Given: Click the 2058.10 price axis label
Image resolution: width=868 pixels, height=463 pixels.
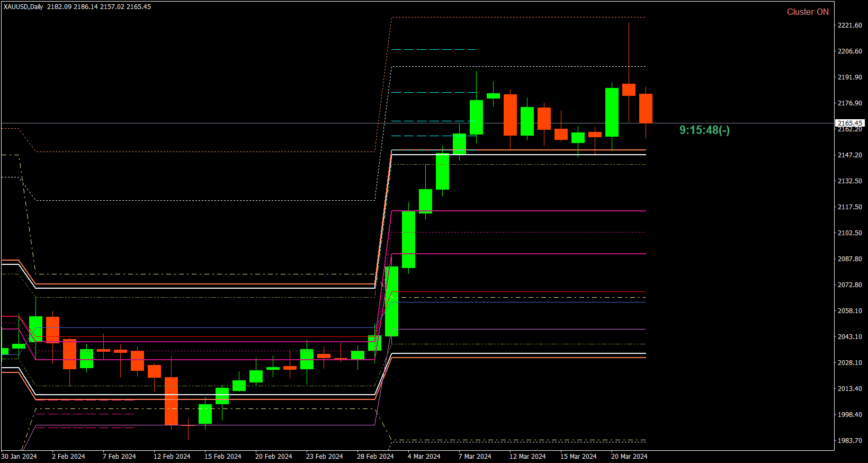Looking at the screenshot, I should click(849, 311).
